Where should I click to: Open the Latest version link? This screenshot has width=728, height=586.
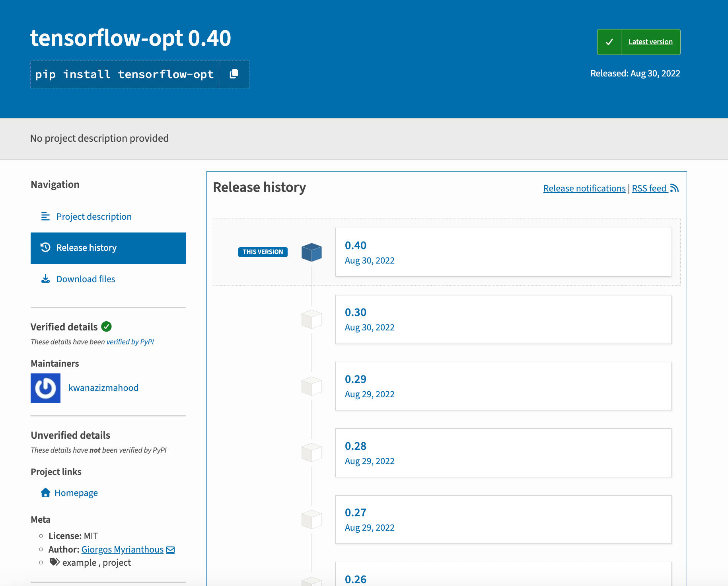(x=650, y=42)
